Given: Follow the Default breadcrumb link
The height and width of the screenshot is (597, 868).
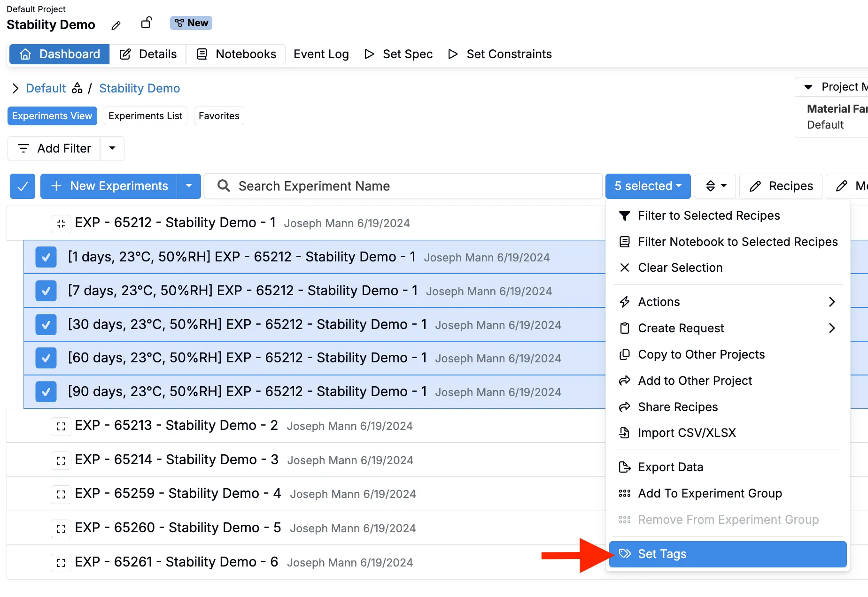Looking at the screenshot, I should click(46, 88).
